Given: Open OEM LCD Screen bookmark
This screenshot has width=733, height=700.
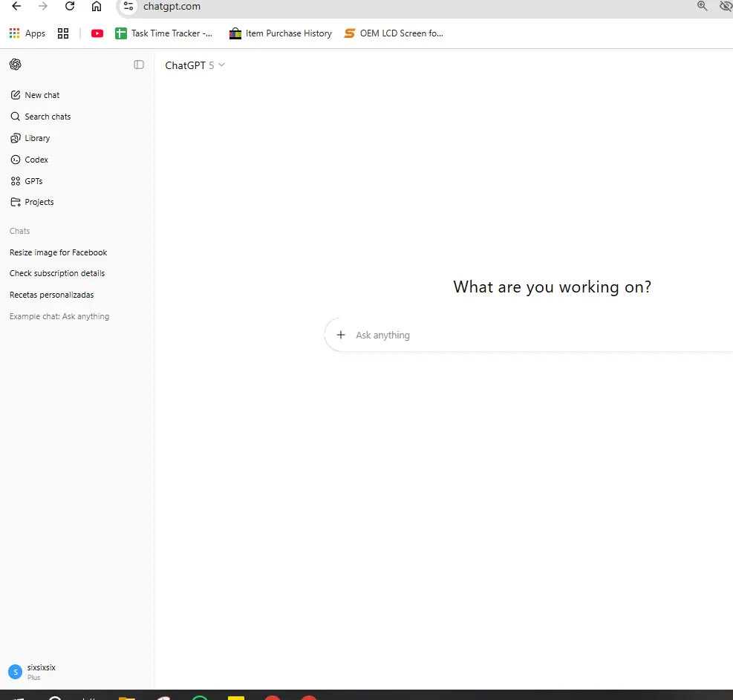Looking at the screenshot, I should 394,33.
